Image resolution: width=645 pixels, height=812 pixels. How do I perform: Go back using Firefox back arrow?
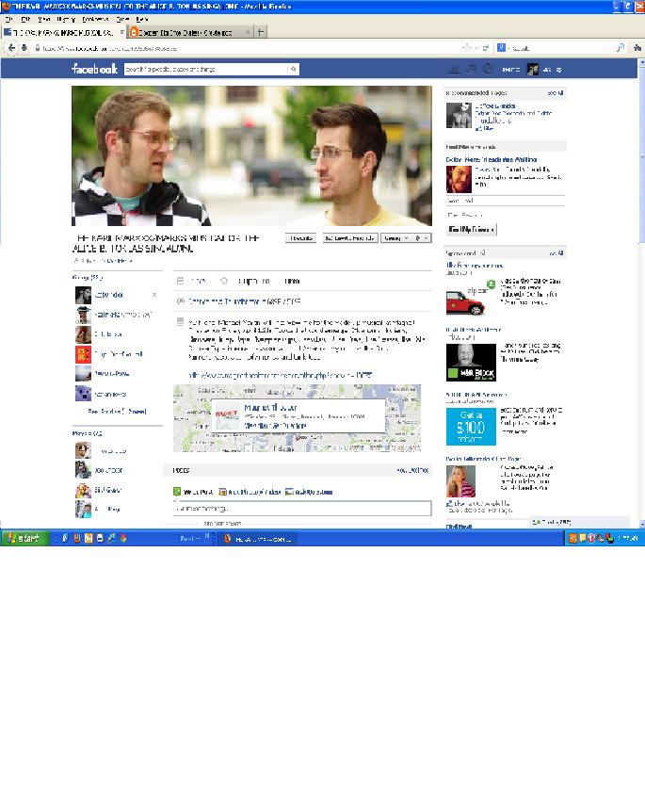pos(11,48)
